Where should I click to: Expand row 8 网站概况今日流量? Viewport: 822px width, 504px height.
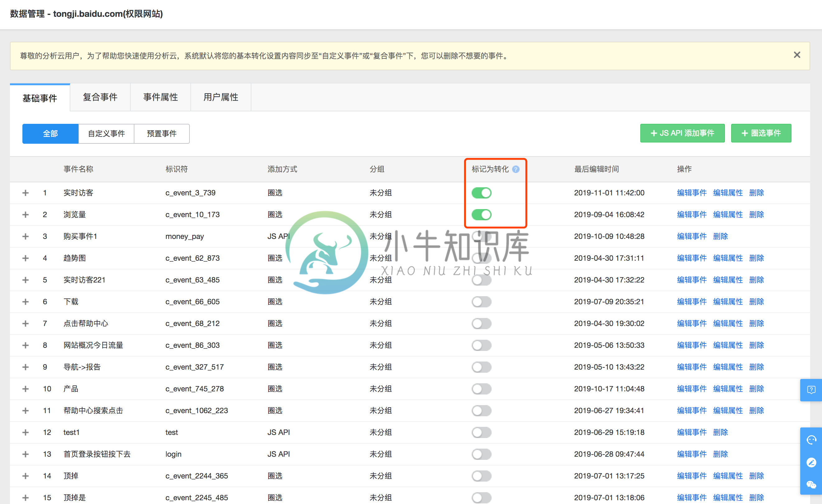[x=25, y=345]
